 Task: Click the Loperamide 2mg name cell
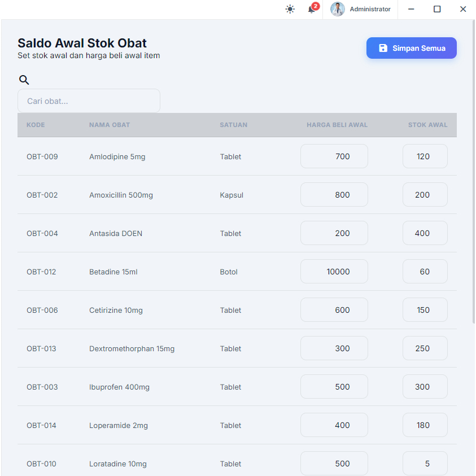119,425
